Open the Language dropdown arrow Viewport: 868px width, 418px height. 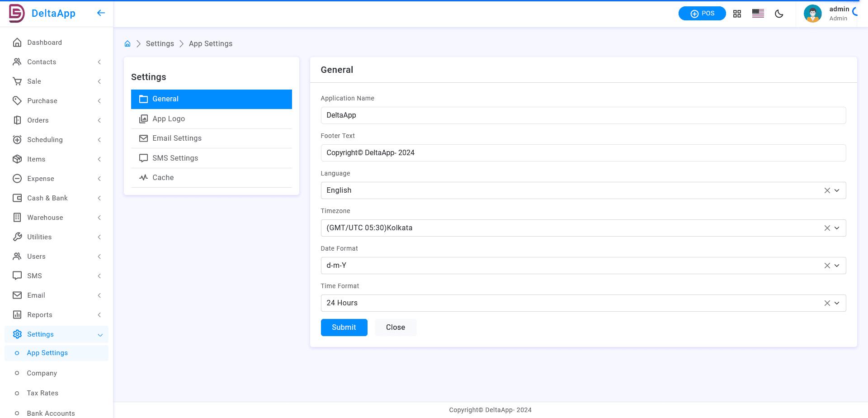coord(837,190)
